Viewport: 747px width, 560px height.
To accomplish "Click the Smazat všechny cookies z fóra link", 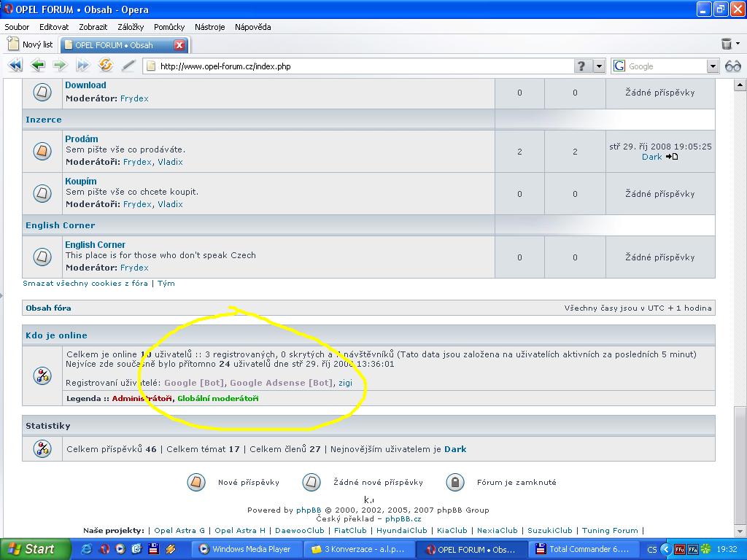I will tap(85, 283).
